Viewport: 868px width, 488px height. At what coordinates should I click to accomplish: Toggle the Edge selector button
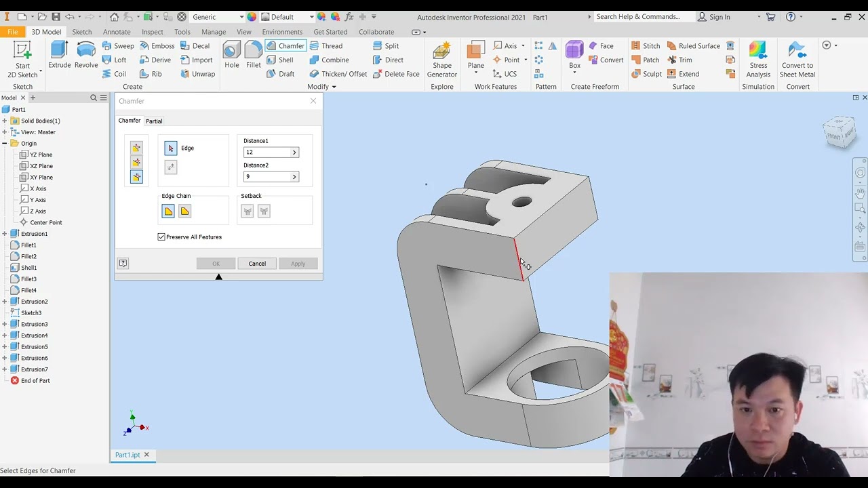171,148
